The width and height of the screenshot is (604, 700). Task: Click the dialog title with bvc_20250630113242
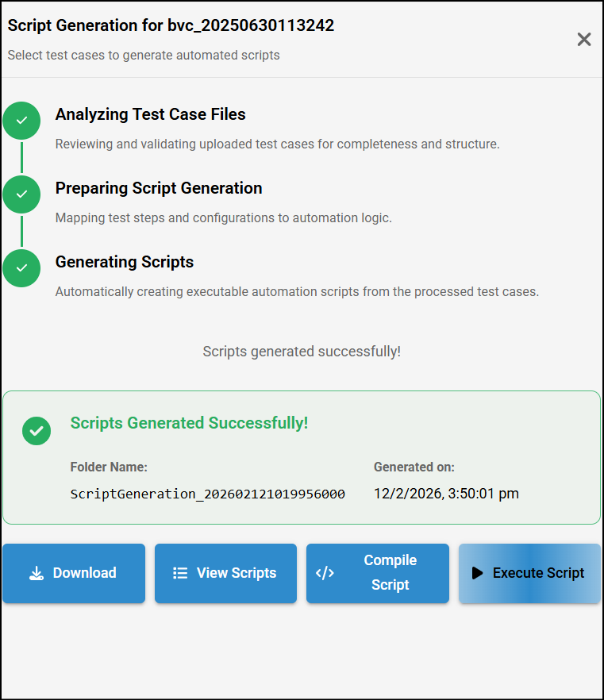coord(171,25)
